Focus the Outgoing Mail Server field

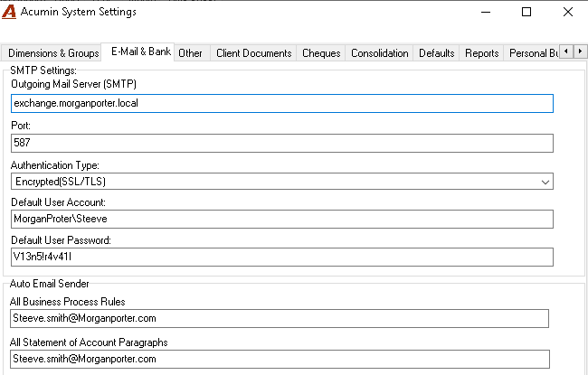click(x=282, y=103)
